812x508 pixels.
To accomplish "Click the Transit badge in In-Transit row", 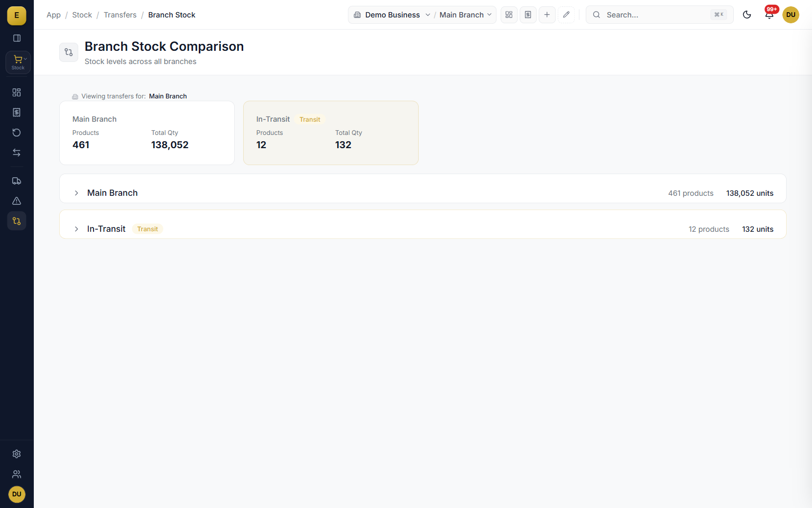I will coord(147,229).
